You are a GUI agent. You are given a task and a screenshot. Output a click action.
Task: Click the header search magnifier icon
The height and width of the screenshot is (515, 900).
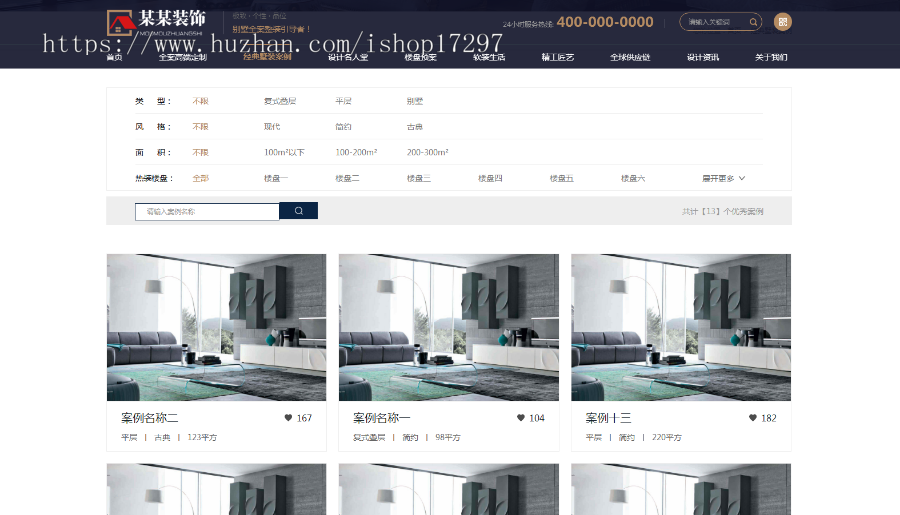pyautogui.click(x=753, y=22)
